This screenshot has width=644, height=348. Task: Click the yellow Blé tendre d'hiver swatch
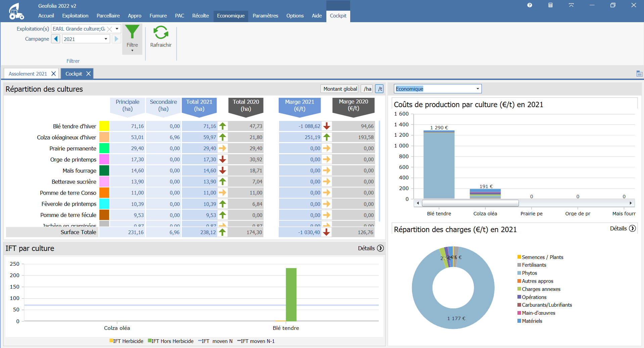[x=104, y=126]
